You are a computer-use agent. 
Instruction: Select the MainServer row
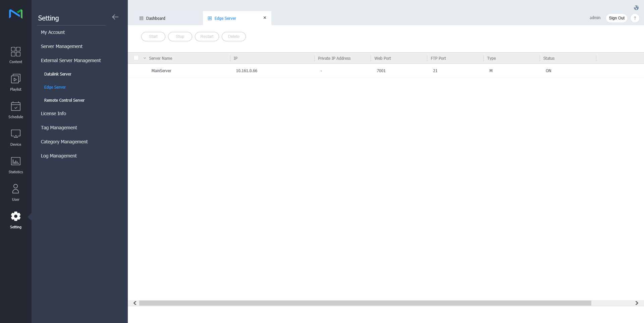[161, 71]
